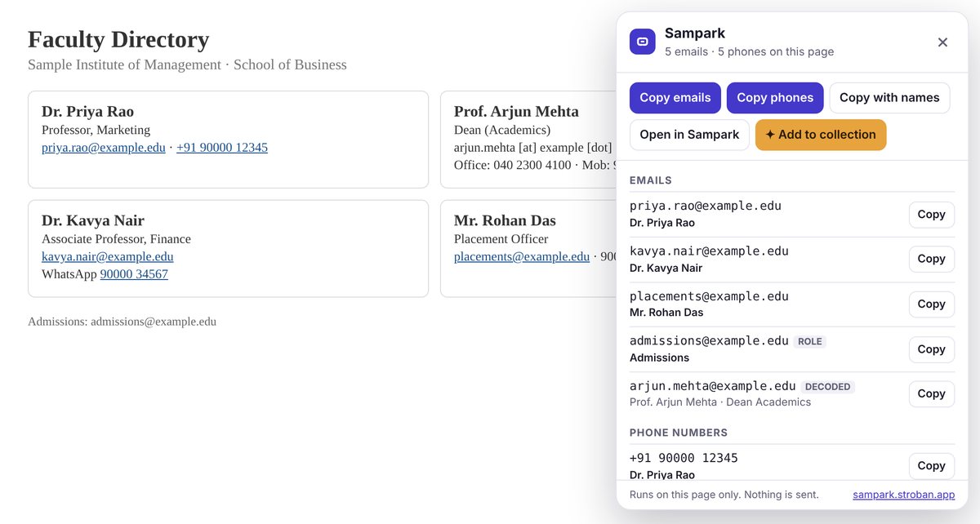Open the sampark.stroban.app link

[903, 495]
